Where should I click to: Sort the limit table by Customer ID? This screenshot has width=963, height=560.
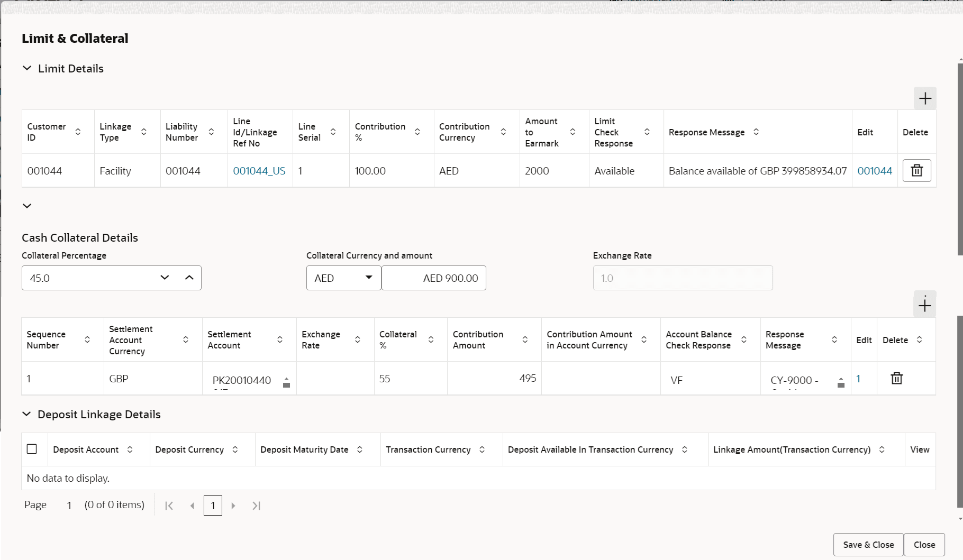click(78, 132)
